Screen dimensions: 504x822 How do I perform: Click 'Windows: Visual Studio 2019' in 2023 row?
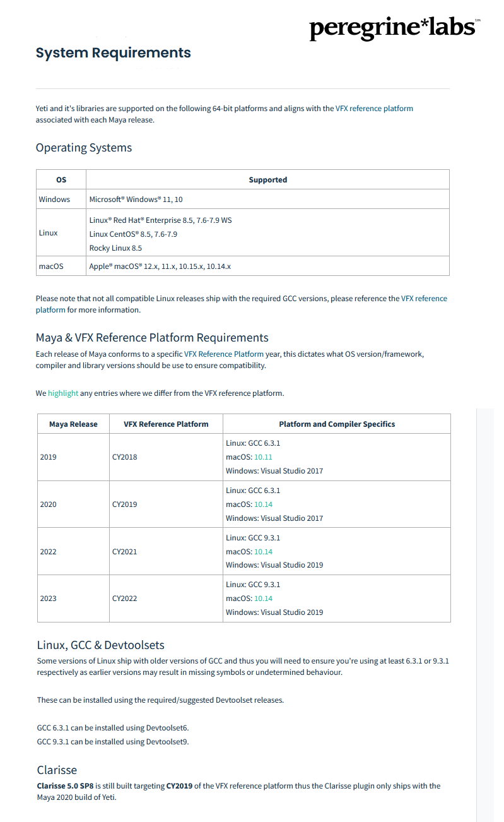[274, 612]
